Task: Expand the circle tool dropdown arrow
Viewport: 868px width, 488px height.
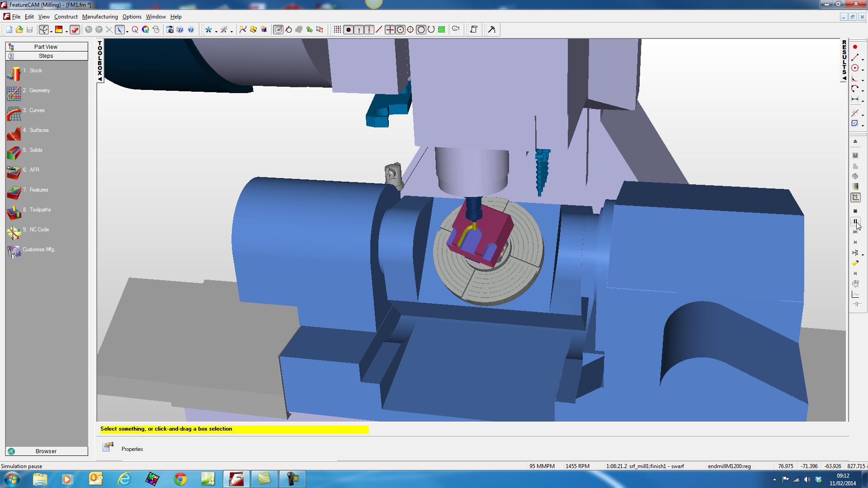Action: click(863, 70)
